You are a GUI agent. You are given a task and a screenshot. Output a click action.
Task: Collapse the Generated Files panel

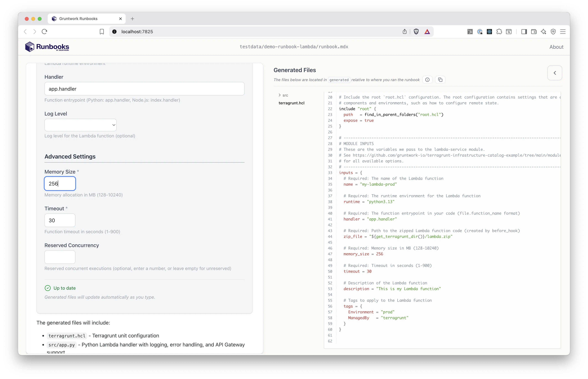pyautogui.click(x=555, y=73)
